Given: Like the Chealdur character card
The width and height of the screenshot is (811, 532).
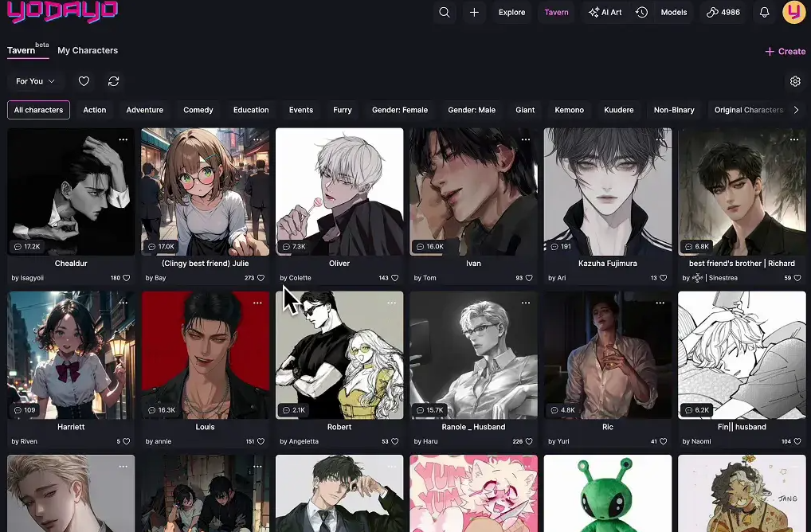Looking at the screenshot, I should coord(126,278).
